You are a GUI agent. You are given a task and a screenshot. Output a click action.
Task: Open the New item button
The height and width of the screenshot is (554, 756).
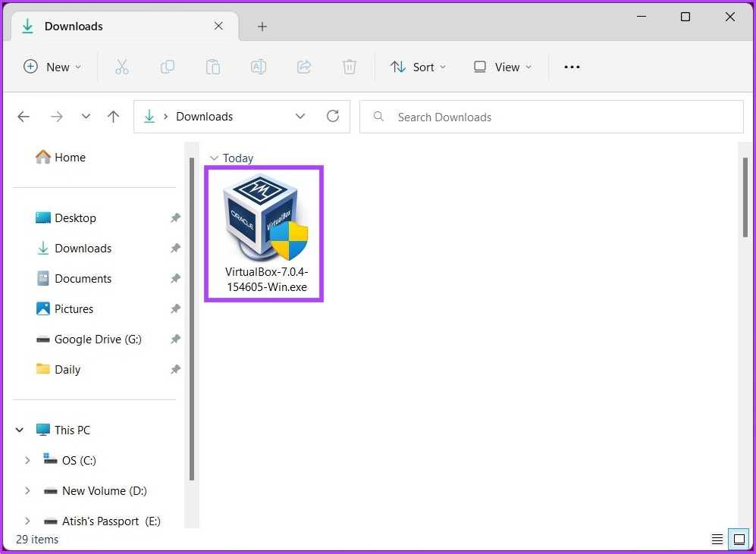pos(52,67)
